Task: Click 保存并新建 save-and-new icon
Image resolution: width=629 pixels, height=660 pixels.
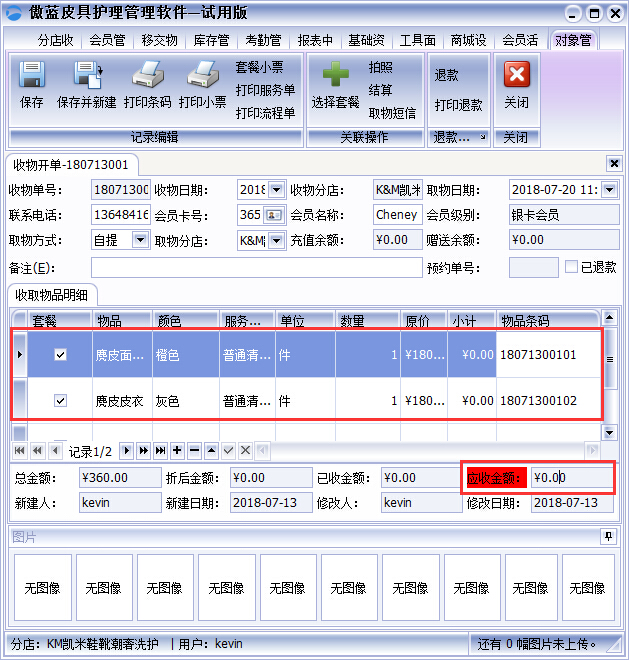Action: point(87,76)
